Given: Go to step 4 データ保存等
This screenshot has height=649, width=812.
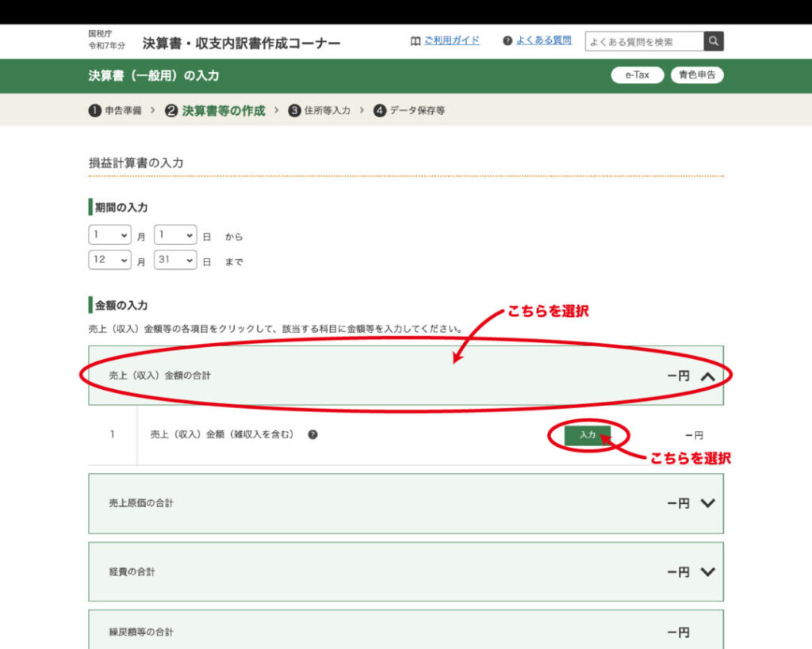Looking at the screenshot, I should point(409,111).
